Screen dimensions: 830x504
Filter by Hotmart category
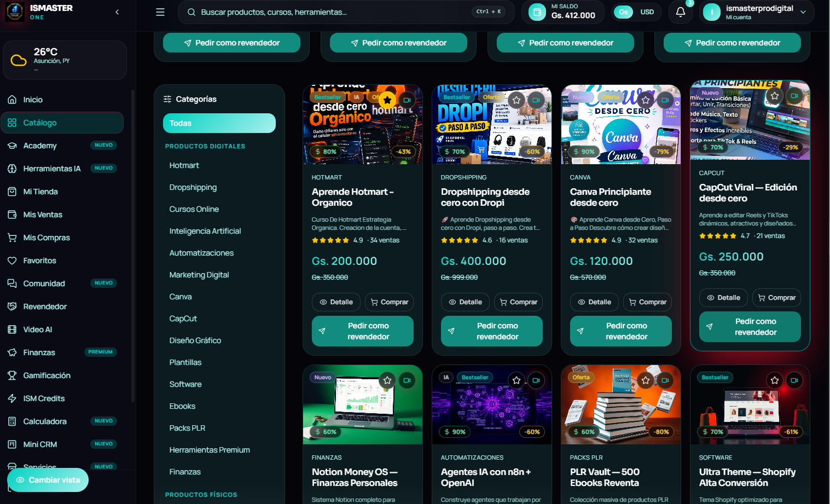184,165
